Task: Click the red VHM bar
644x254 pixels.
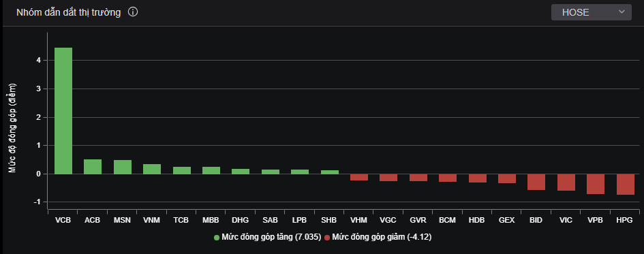Action: click(359, 177)
